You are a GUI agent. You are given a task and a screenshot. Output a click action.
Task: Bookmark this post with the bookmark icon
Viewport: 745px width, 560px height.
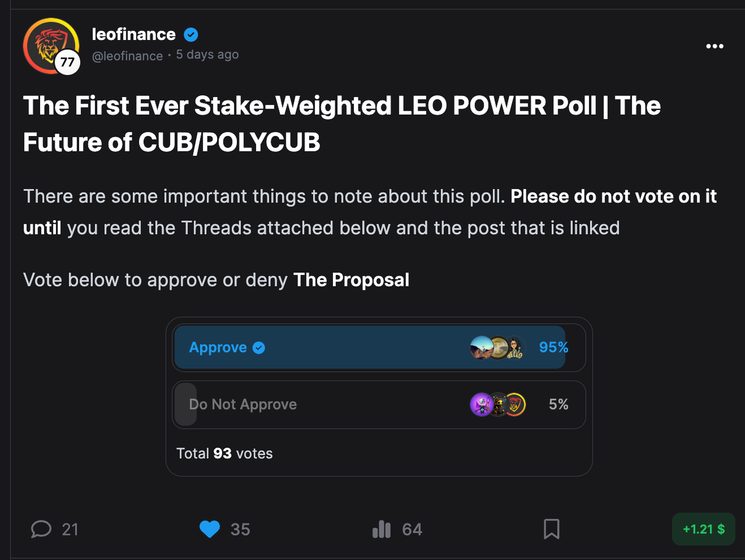(x=551, y=529)
